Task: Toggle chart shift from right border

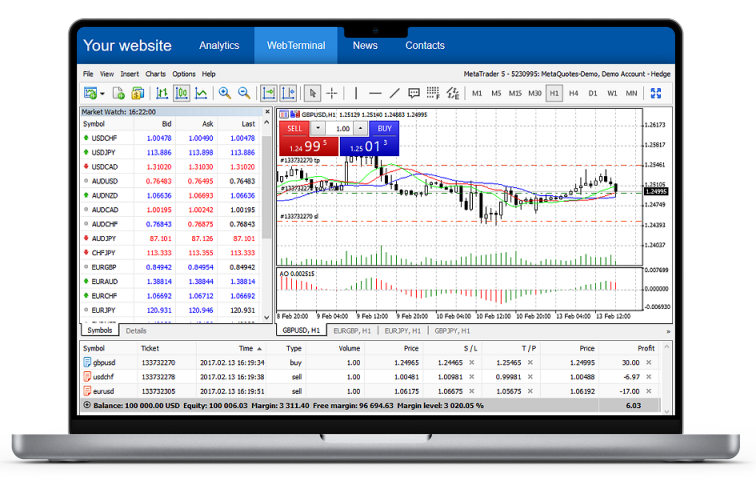Action: coord(288,93)
